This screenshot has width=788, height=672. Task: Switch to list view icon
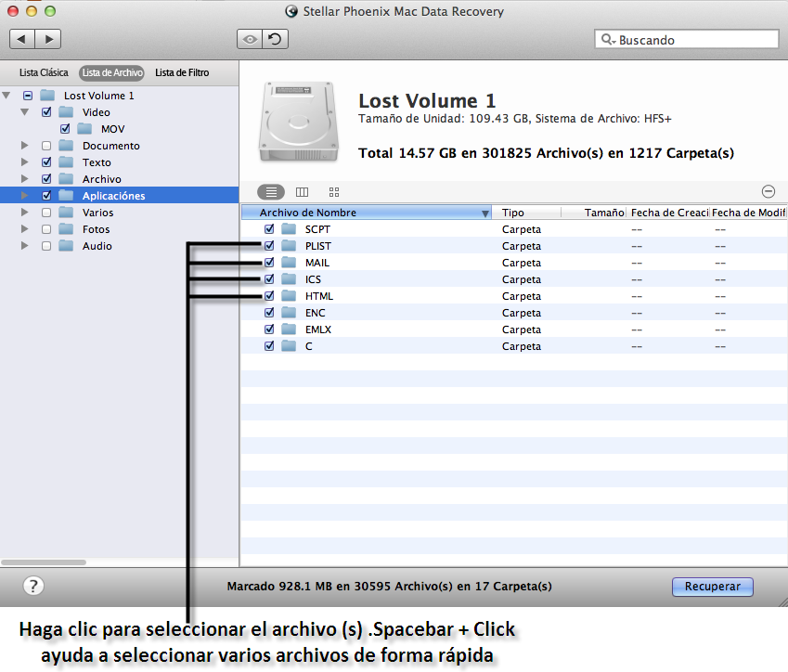click(x=271, y=192)
